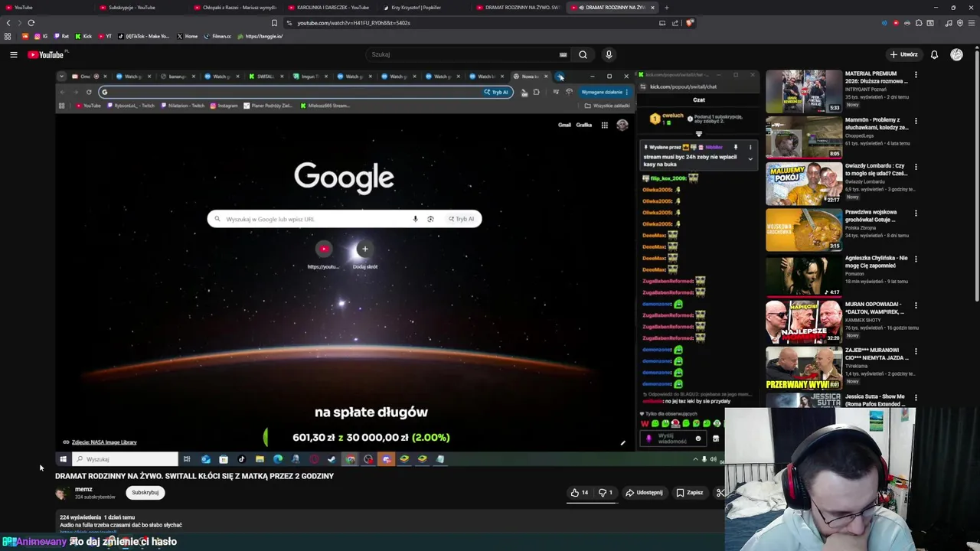Click the video title DRAMAT RODZINNY NA ŻYWO
Image resolution: width=980 pixels, height=551 pixels.
click(x=194, y=476)
